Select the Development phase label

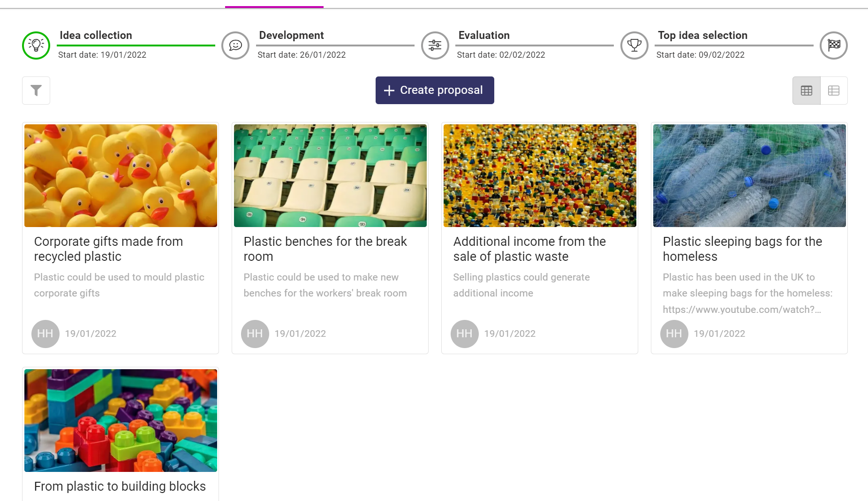point(291,35)
